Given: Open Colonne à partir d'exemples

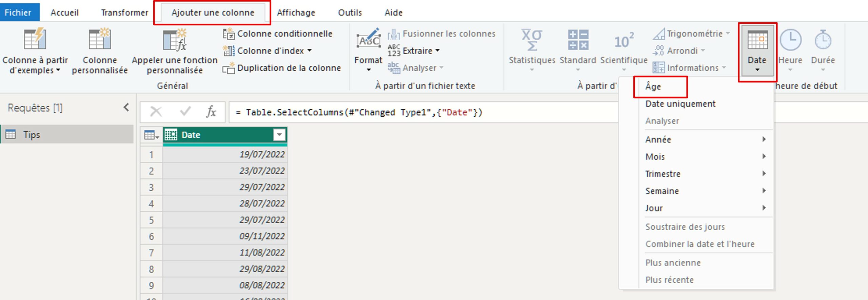Looking at the screenshot, I should pos(35,51).
